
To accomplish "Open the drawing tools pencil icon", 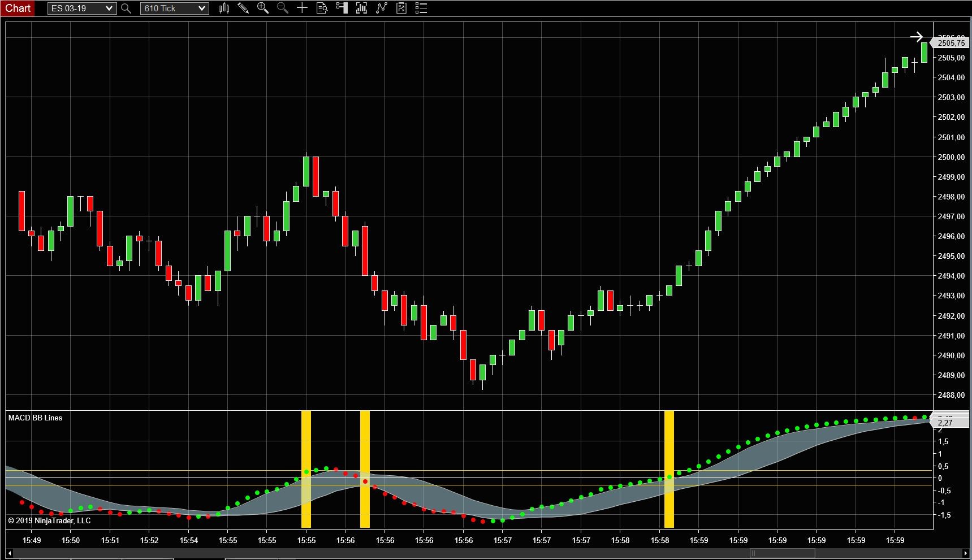I will pos(244,8).
